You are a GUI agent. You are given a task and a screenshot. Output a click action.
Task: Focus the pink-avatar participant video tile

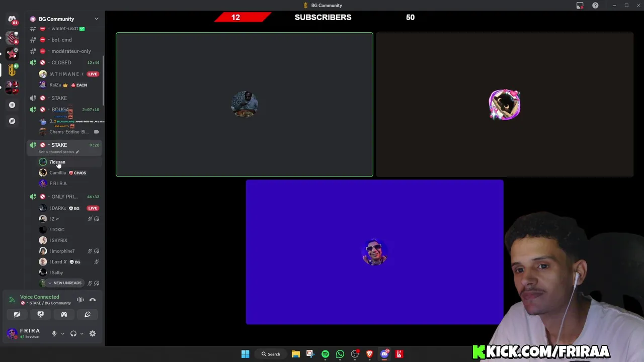click(x=505, y=105)
